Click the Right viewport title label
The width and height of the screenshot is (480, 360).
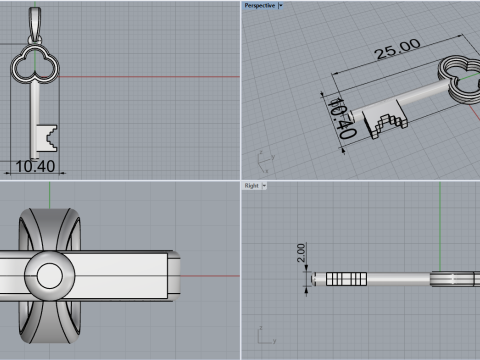[251, 186]
